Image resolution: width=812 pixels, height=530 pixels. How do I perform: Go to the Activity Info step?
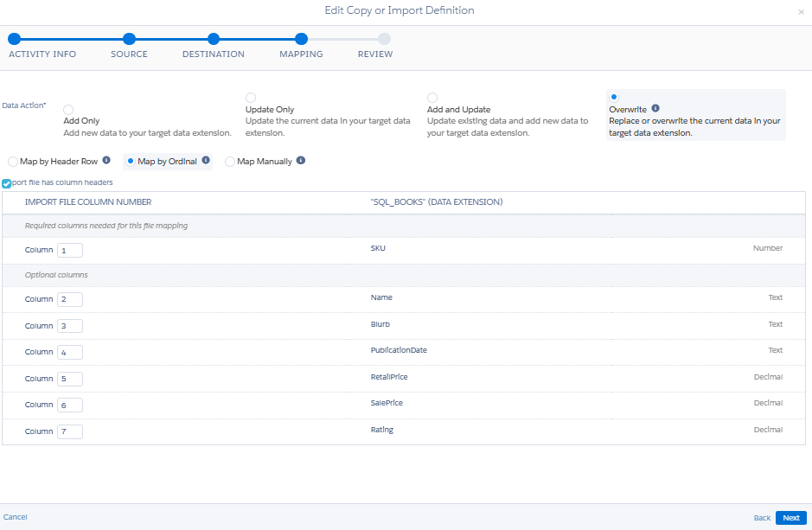click(x=15, y=39)
